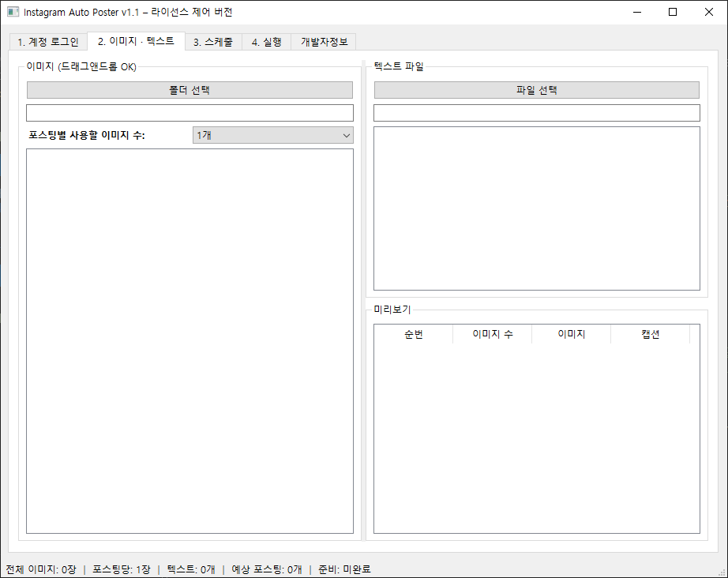Switch to the "4. 실행" tab
Image resolution: width=728 pixels, height=578 pixels.
266,42
